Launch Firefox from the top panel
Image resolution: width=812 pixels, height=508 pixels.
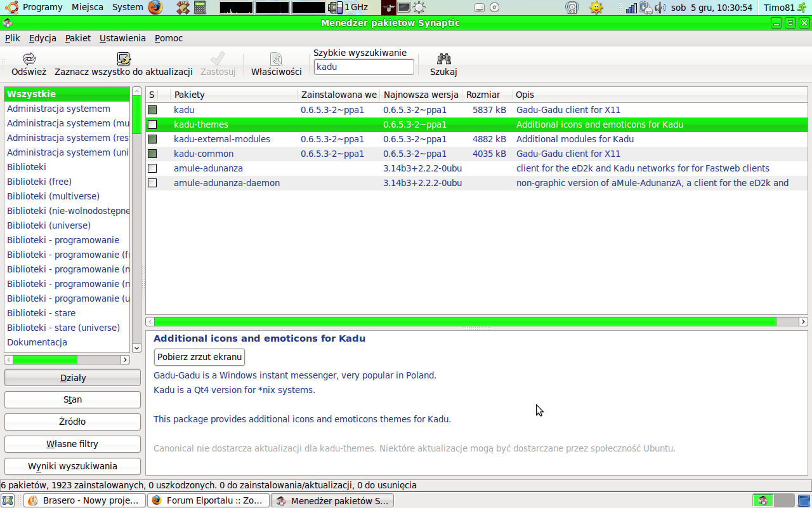[155, 8]
